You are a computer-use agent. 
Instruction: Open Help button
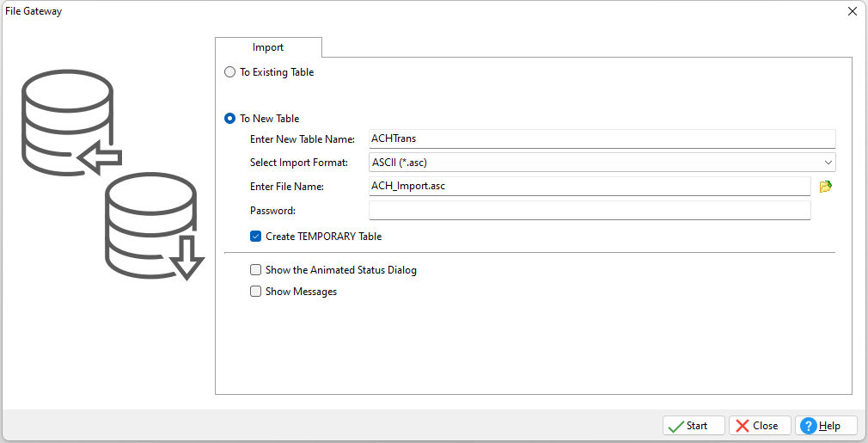point(826,425)
